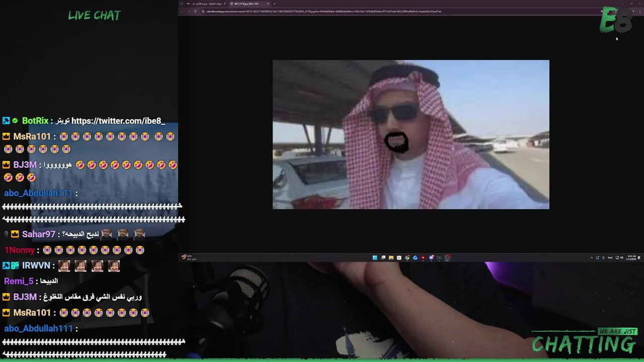Click the microphone icon in the system tray
Image resolution: width=644 pixels, height=362 pixels.
(603, 257)
